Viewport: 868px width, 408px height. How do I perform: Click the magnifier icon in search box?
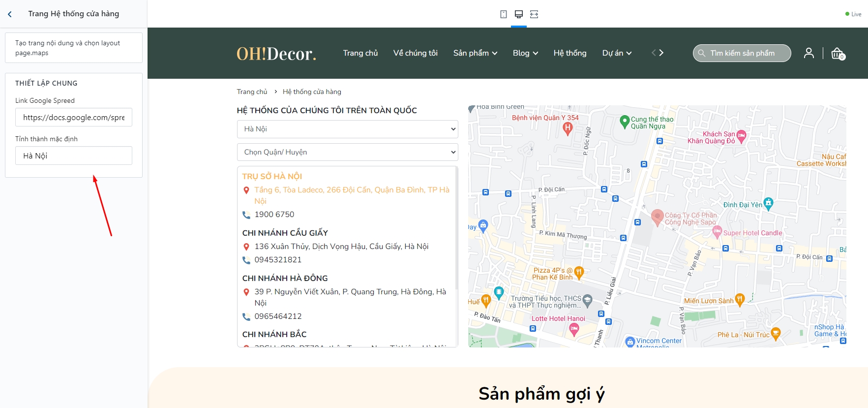click(x=702, y=53)
